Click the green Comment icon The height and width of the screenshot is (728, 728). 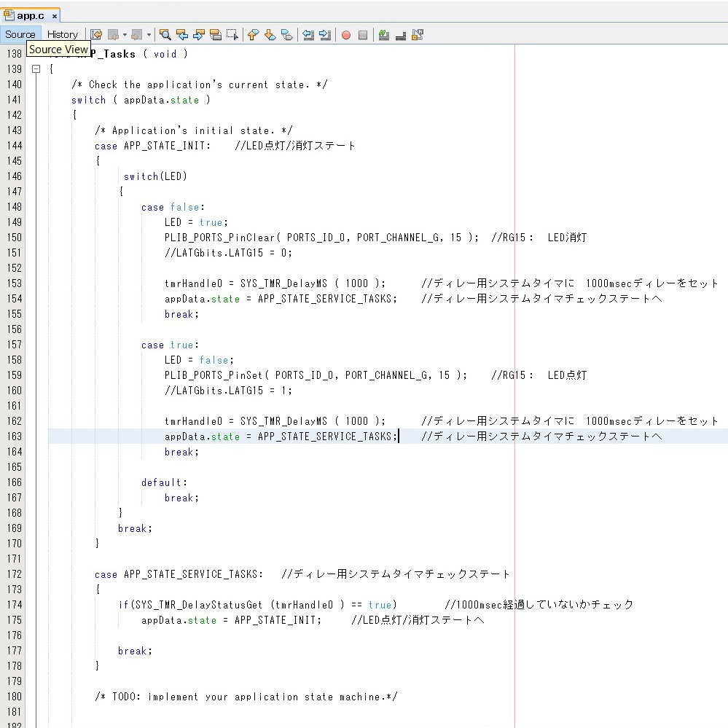[x=383, y=35]
